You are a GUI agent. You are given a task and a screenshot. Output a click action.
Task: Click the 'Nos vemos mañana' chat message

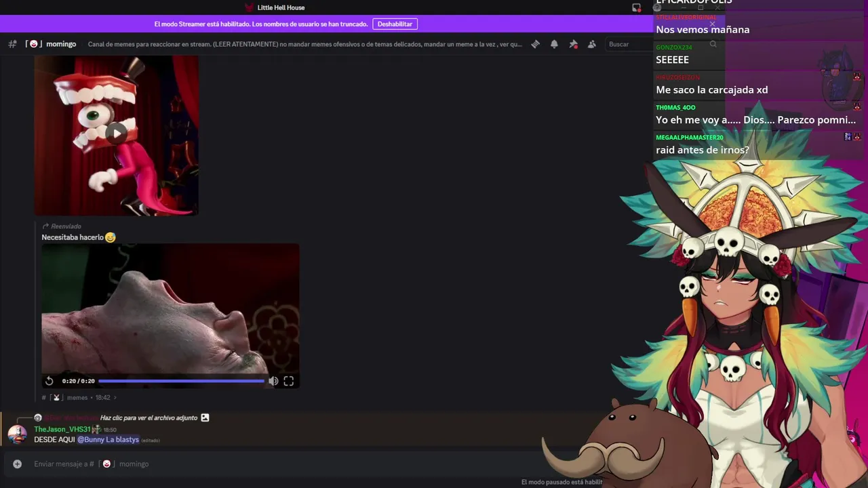tap(703, 30)
